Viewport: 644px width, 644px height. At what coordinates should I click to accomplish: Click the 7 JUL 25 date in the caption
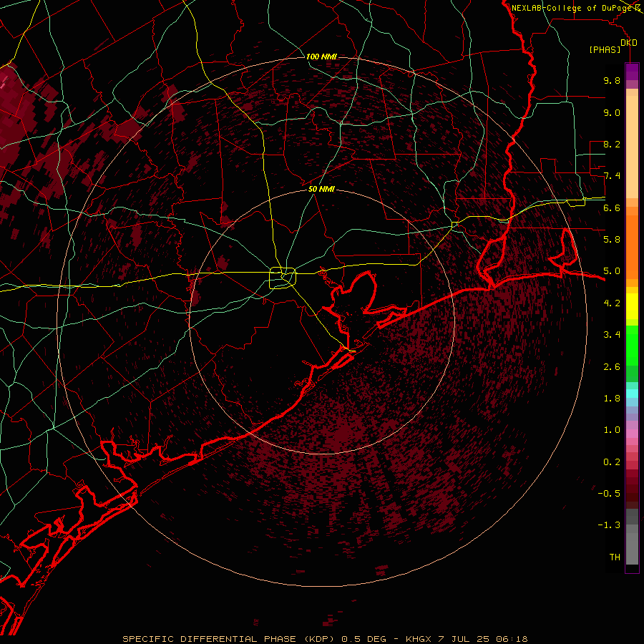tap(464, 639)
